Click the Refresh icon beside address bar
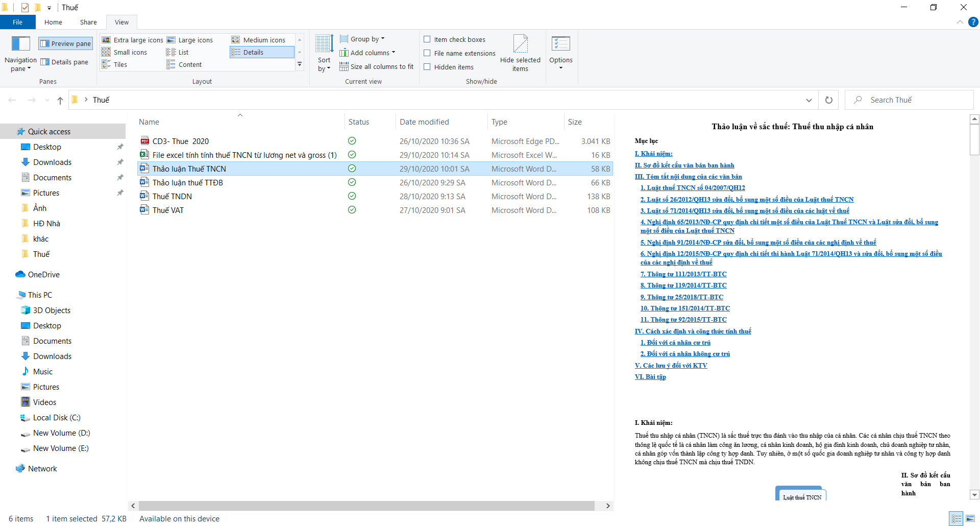 pos(829,100)
